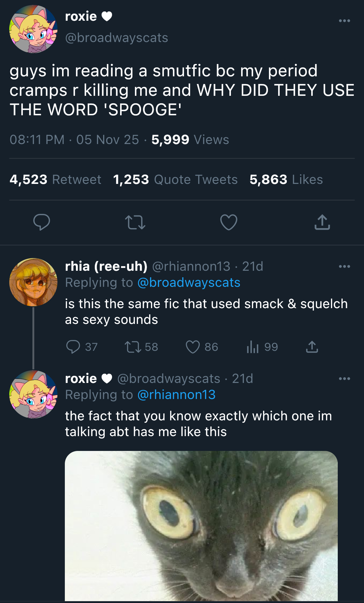
Task: Reply to roxie's main tweet
Action: tap(42, 222)
